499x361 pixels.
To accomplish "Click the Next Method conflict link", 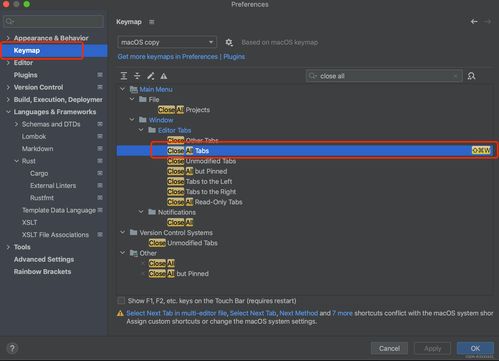I will coord(299,313).
